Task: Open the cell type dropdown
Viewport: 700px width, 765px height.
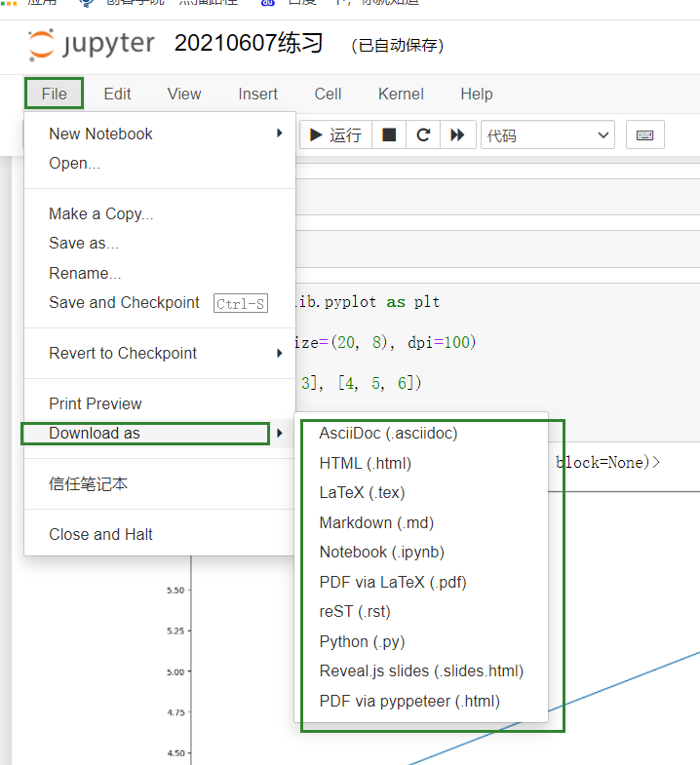Action: (x=548, y=135)
